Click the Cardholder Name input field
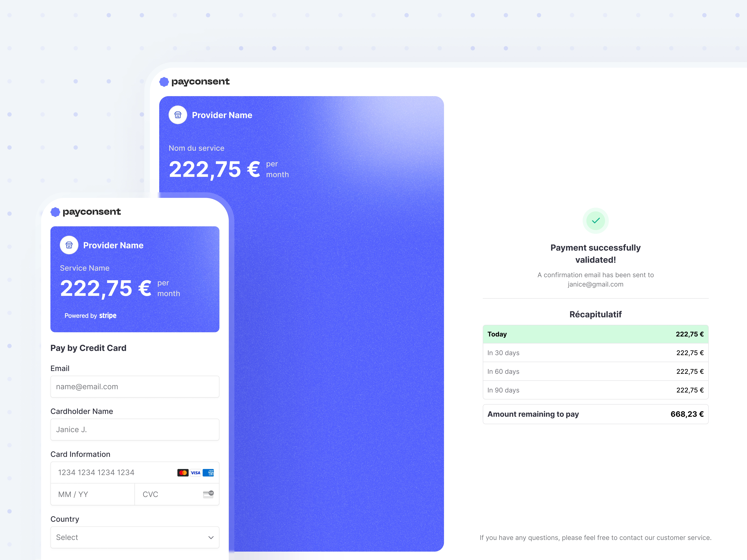This screenshot has height=560, width=747. [134, 429]
